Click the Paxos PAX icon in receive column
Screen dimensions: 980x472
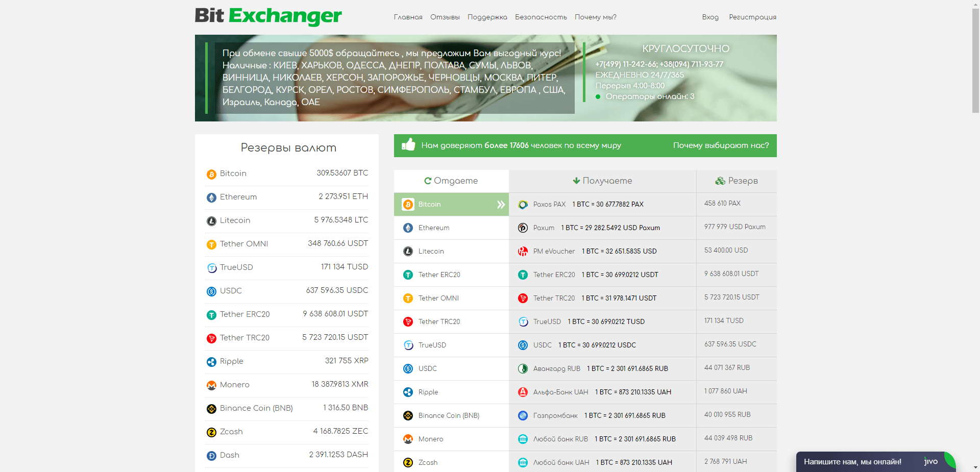coord(523,204)
